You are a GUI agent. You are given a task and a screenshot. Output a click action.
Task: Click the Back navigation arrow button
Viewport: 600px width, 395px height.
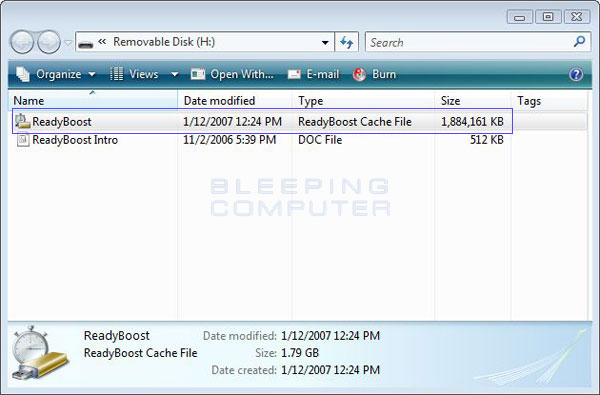click(x=23, y=42)
